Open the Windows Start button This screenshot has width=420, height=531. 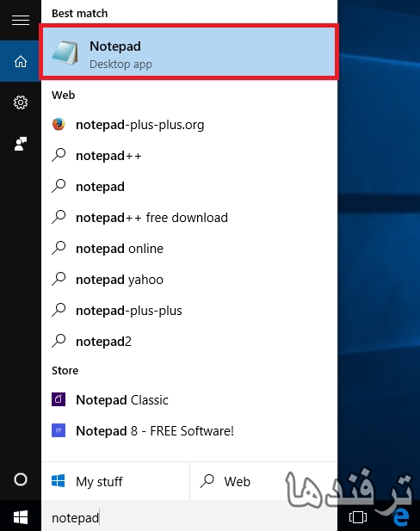[21, 517]
